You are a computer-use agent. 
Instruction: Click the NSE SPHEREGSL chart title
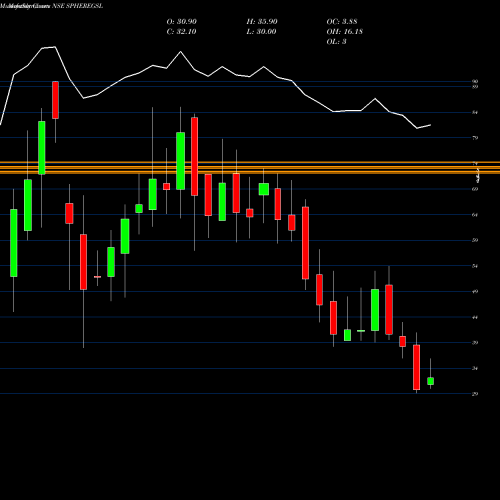click(77, 6)
